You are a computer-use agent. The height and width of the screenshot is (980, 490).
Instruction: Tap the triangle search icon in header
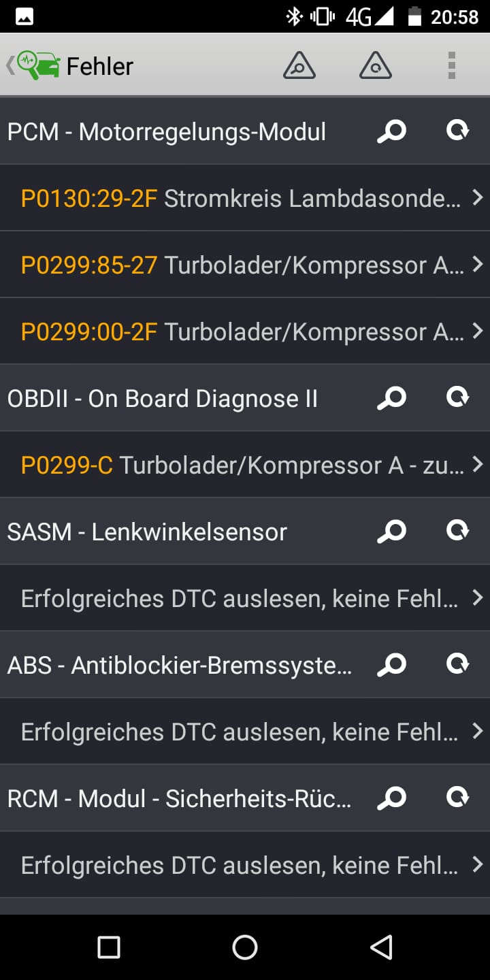click(299, 66)
